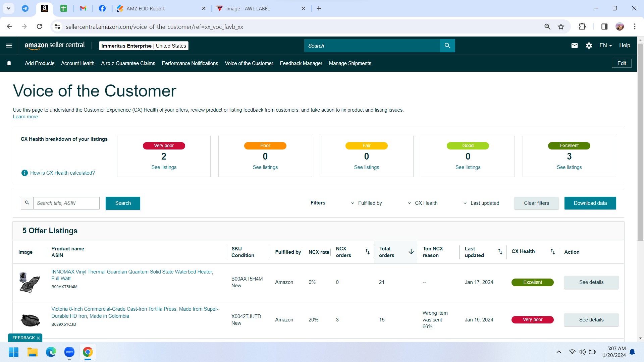Open A-to-z Guarantee Claims menu item
644x362 pixels.
click(x=128, y=63)
